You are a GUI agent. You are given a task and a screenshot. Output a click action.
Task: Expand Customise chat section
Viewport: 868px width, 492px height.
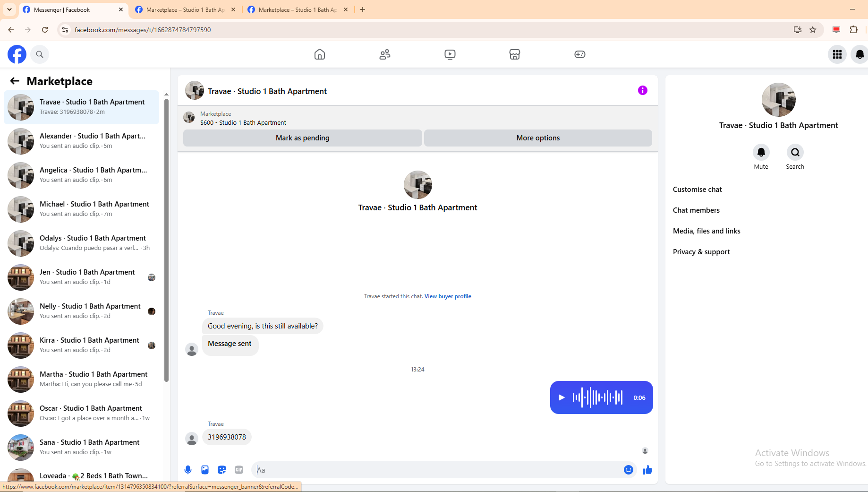click(x=698, y=190)
